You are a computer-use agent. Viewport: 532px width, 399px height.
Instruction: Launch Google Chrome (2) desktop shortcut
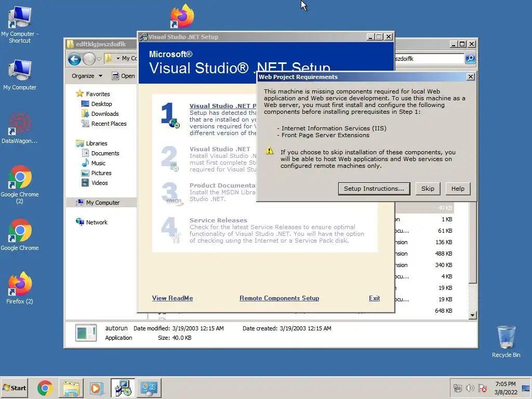point(20,184)
